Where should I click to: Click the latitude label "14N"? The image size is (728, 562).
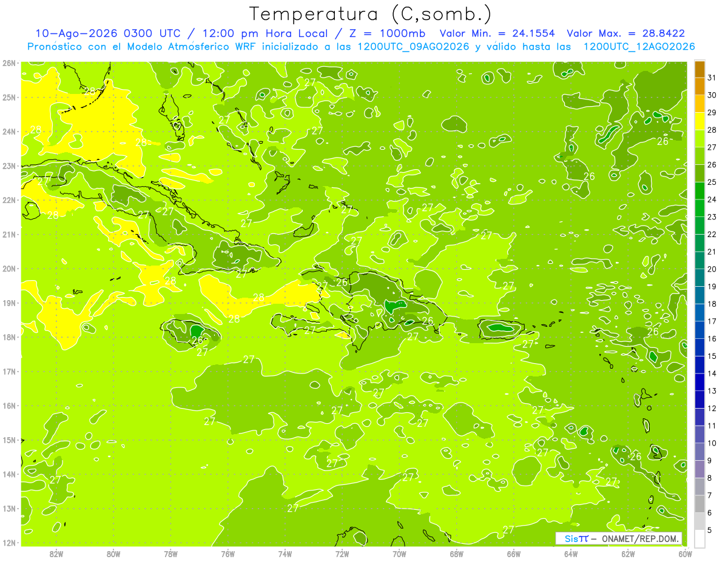pos(9,474)
